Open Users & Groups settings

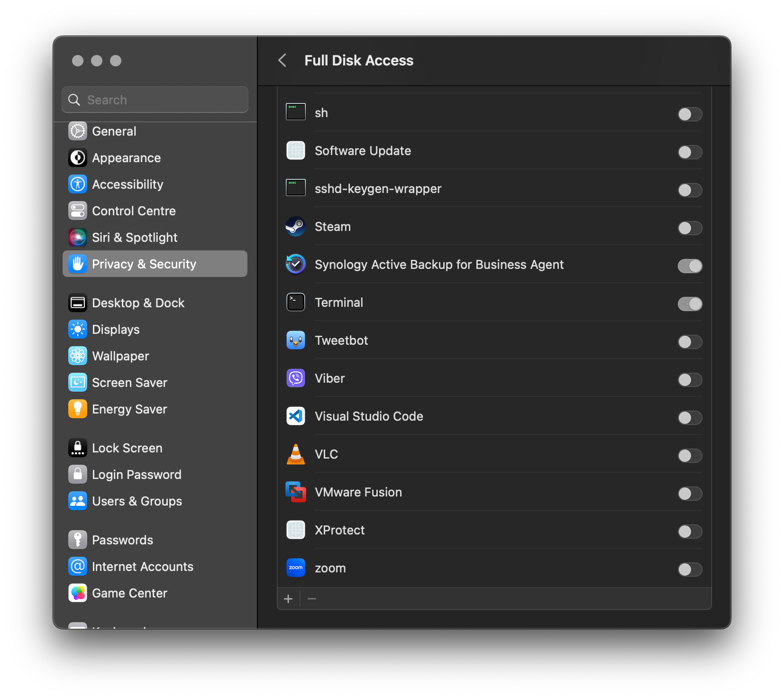pyautogui.click(x=155, y=501)
